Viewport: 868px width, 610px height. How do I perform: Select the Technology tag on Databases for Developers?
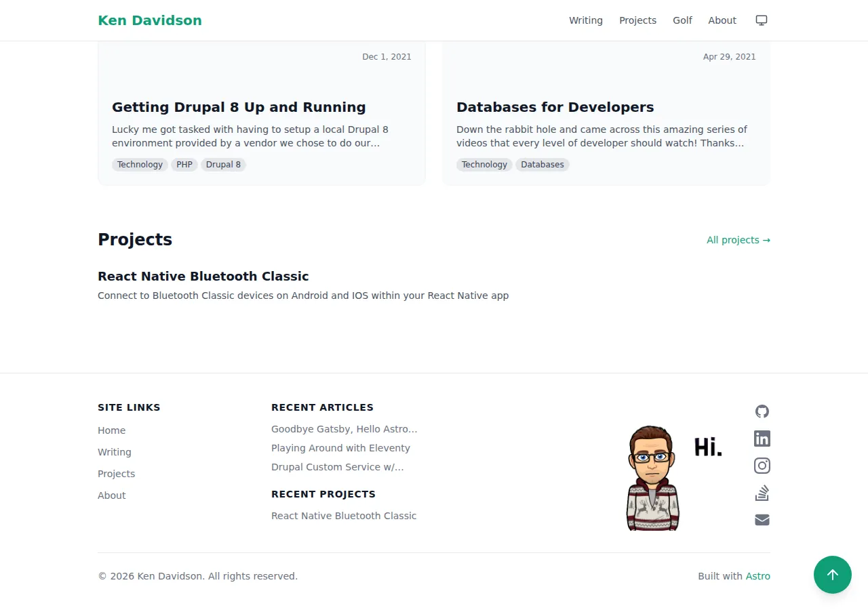[x=484, y=164]
